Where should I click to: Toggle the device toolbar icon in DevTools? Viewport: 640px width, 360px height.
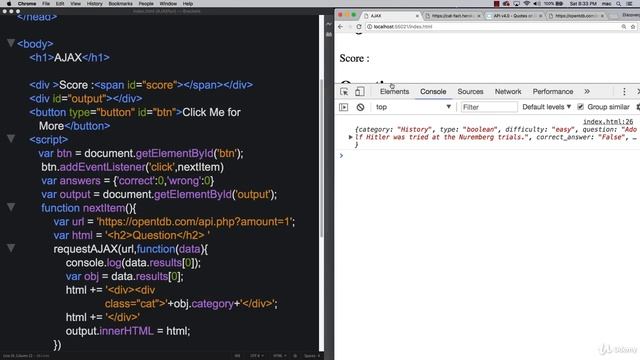(x=359, y=91)
